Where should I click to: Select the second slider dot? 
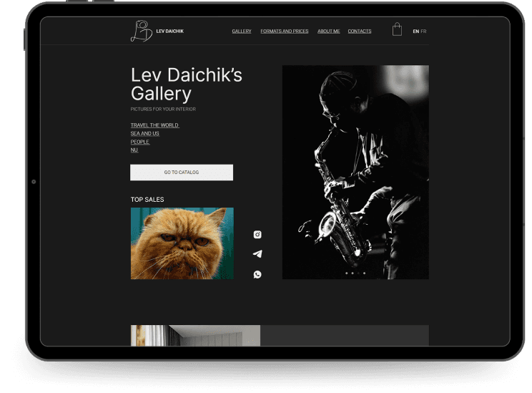pos(353,273)
